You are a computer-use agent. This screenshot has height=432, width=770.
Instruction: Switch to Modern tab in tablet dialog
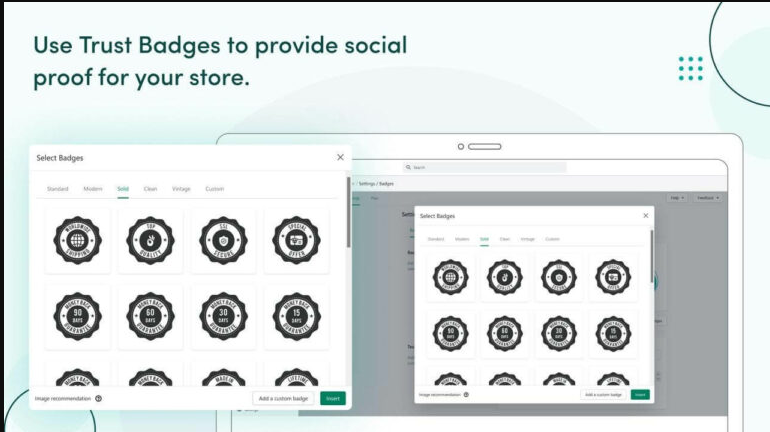(x=462, y=239)
